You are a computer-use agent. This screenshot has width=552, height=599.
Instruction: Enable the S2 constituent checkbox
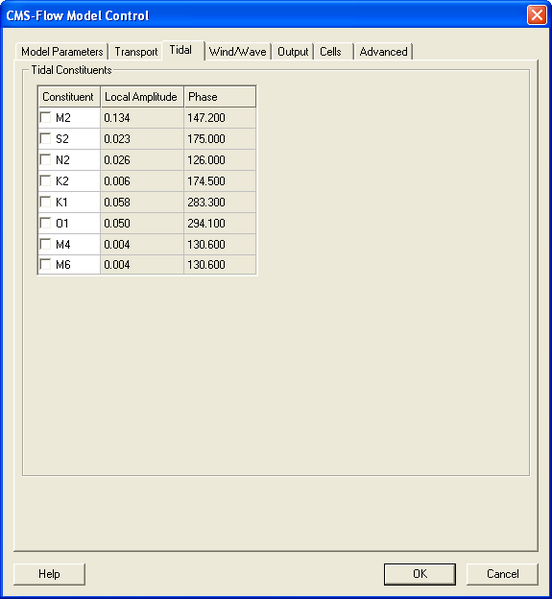pyautogui.click(x=45, y=138)
